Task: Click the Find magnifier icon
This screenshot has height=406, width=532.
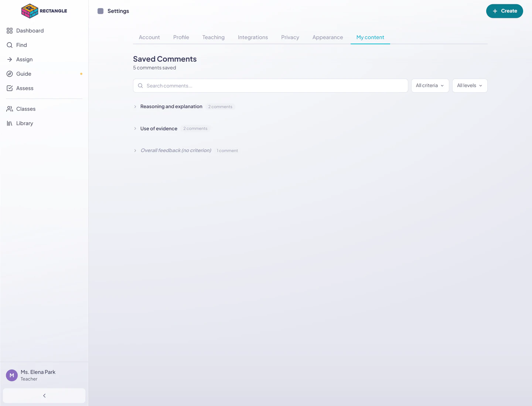Action: (10, 45)
